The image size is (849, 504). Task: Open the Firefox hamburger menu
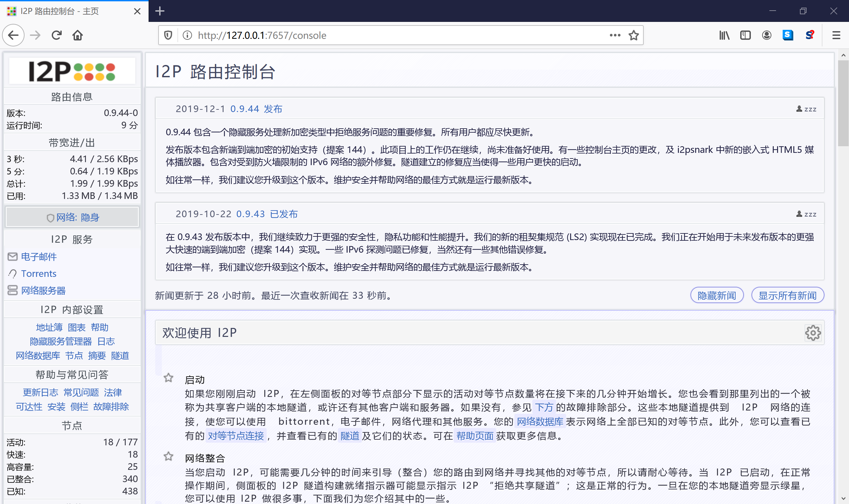point(836,35)
